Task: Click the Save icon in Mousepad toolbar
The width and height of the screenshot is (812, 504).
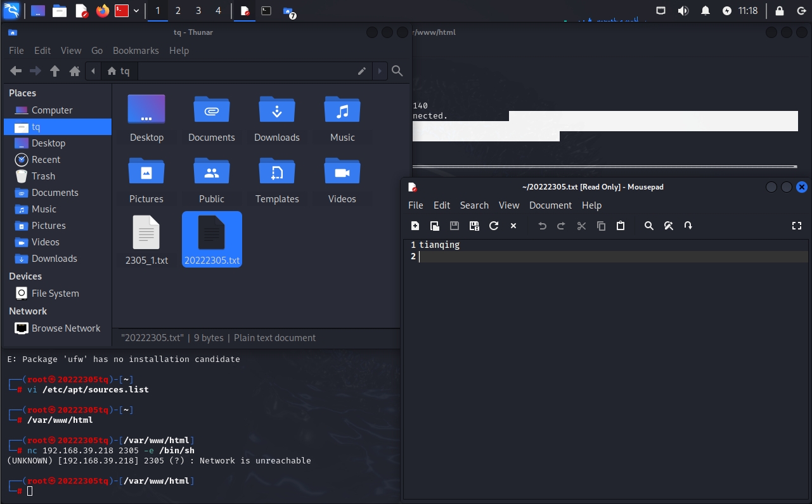Action: tap(454, 226)
